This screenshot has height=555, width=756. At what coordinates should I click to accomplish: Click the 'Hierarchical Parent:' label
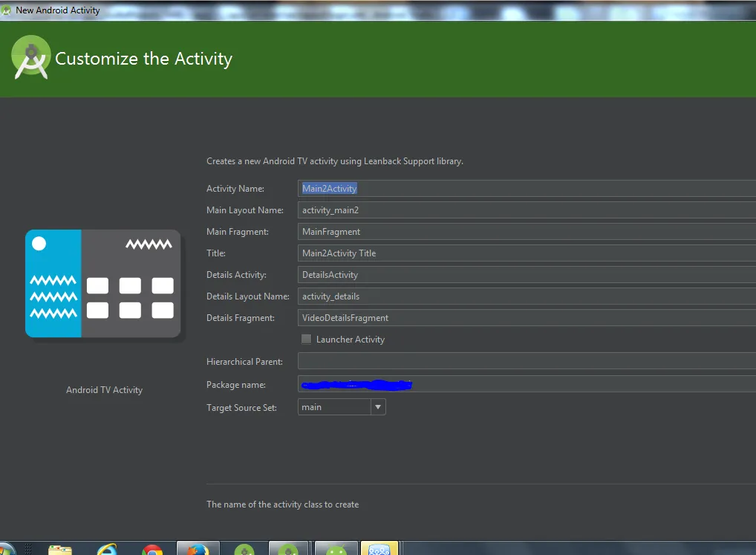pos(244,362)
